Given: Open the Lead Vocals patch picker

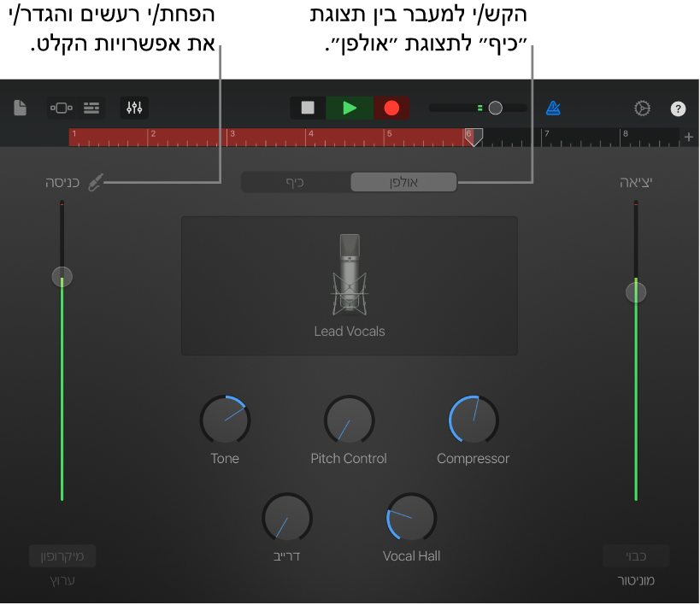Looking at the screenshot, I should (349, 285).
